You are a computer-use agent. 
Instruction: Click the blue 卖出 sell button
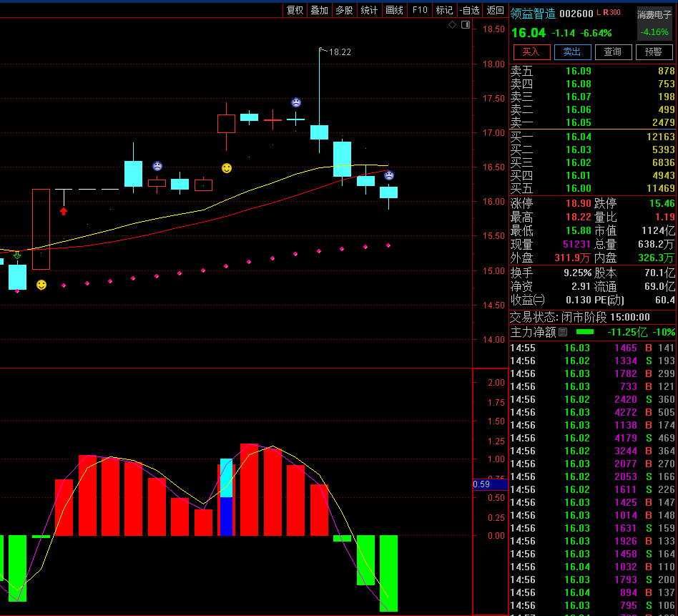coord(572,52)
